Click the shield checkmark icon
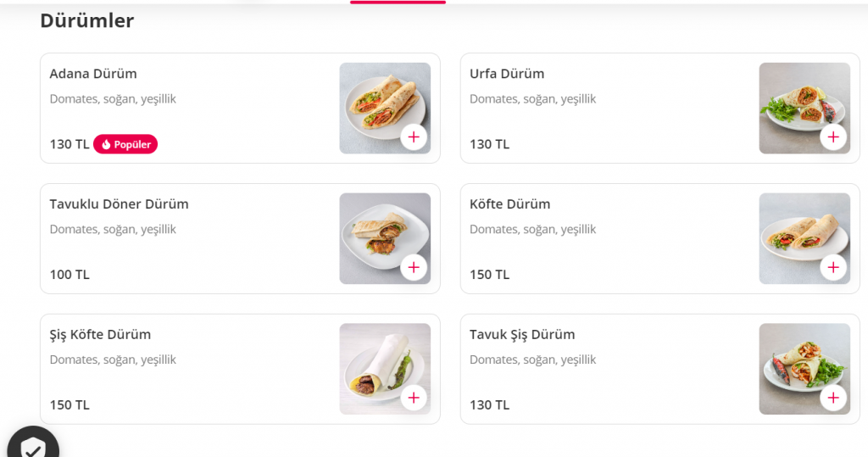 pyautogui.click(x=32, y=447)
